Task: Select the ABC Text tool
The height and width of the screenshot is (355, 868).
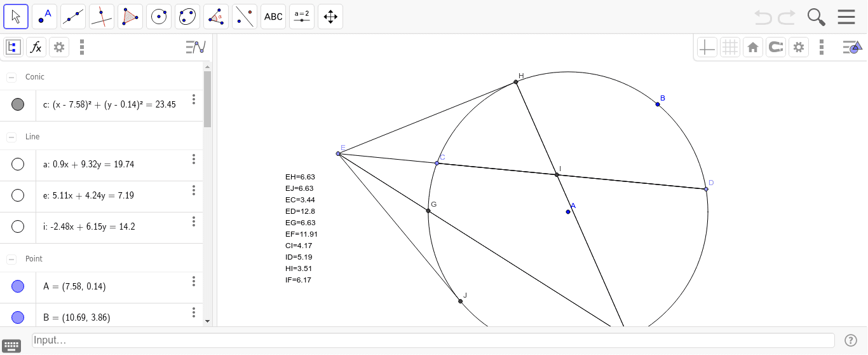Action: (273, 17)
